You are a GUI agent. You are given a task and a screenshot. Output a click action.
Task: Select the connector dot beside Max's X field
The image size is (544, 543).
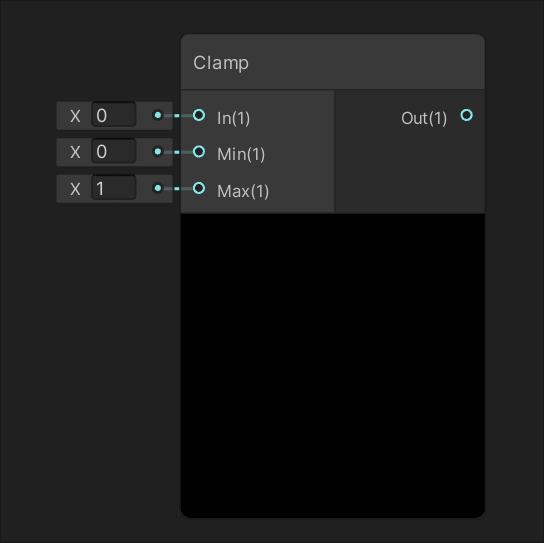click(158, 188)
